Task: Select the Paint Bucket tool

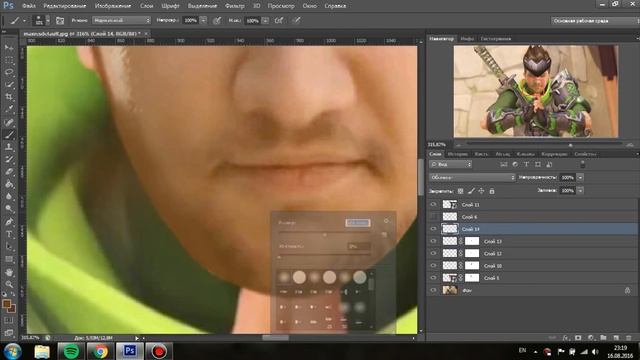Action: pos(9,184)
